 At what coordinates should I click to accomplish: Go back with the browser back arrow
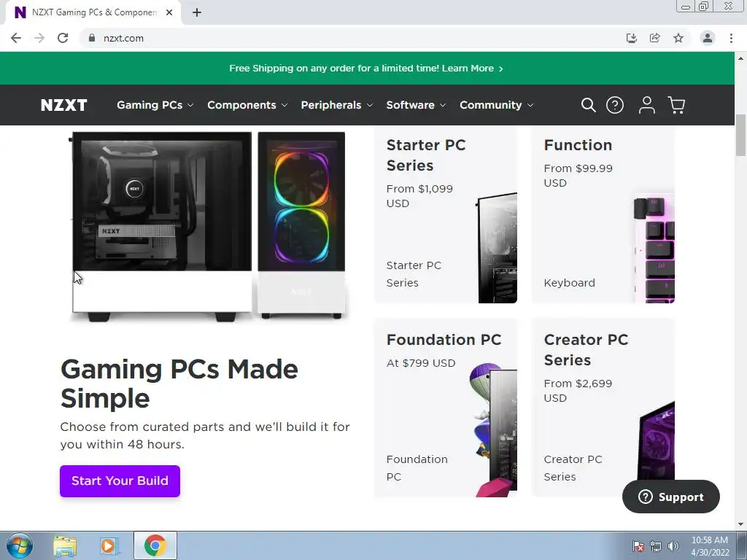pyautogui.click(x=16, y=38)
